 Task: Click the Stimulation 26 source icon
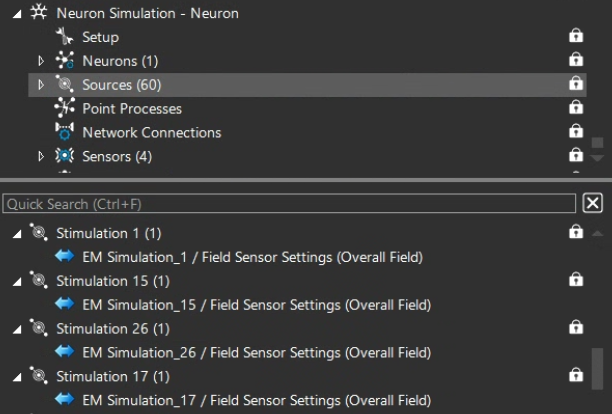pos(40,328)
